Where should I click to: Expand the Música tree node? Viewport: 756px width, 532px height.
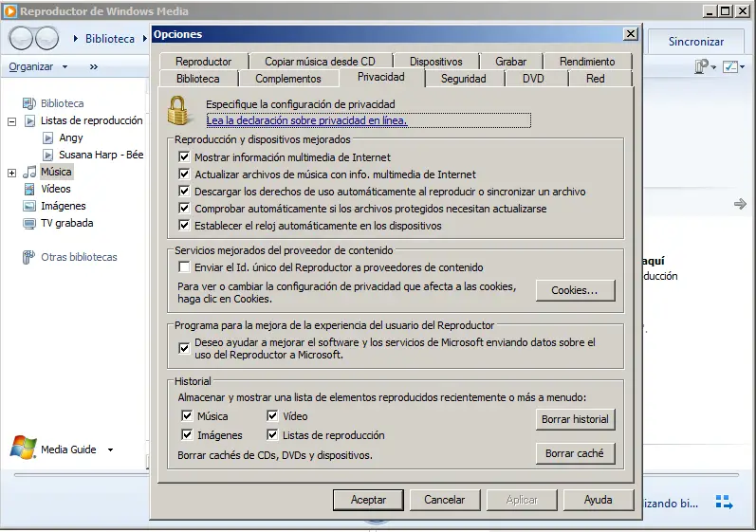tap(12, 173)
